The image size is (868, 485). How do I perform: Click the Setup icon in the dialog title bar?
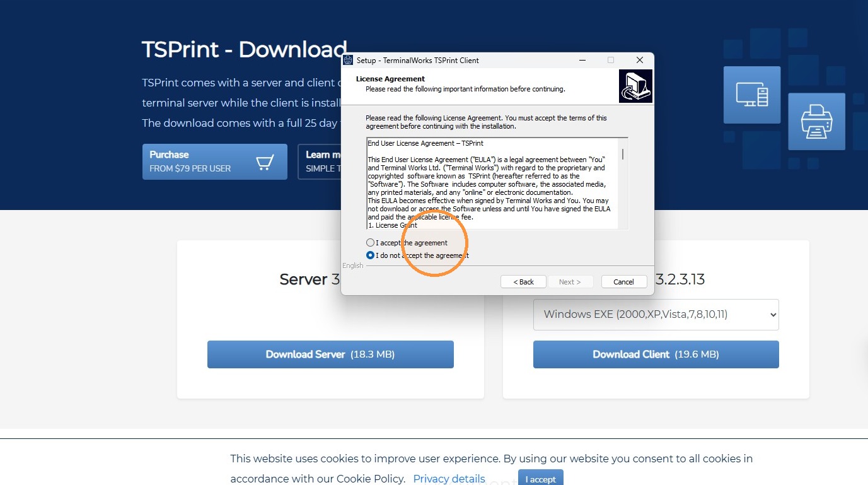point(348,60)
